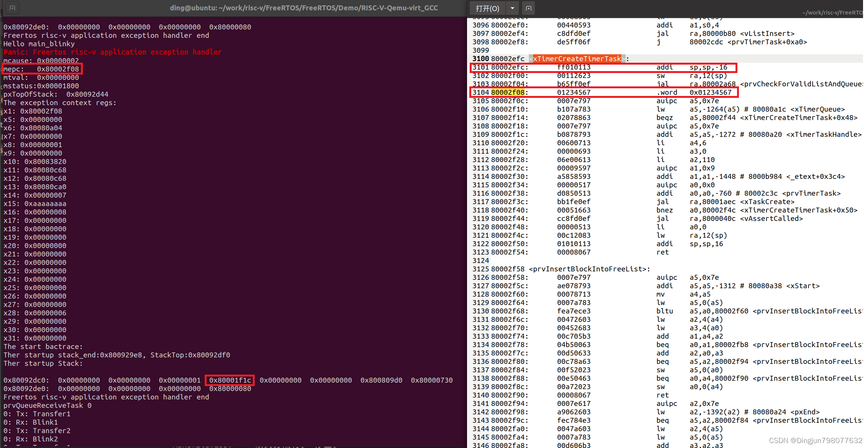Click the 'Hello main_blinky' terminal line
Viewport: 868px width, 448px height.
[39, 44]
